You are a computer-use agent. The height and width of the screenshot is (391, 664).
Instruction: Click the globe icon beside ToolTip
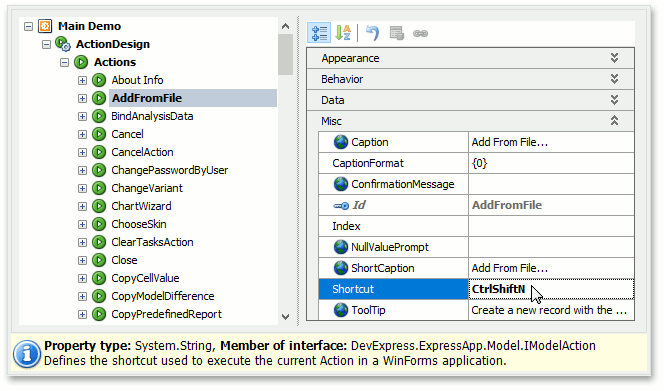(x=340, y=310)
